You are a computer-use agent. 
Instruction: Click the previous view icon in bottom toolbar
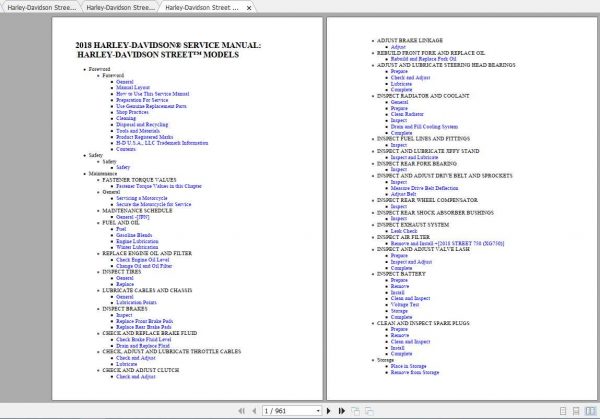[x=355, y=411]
